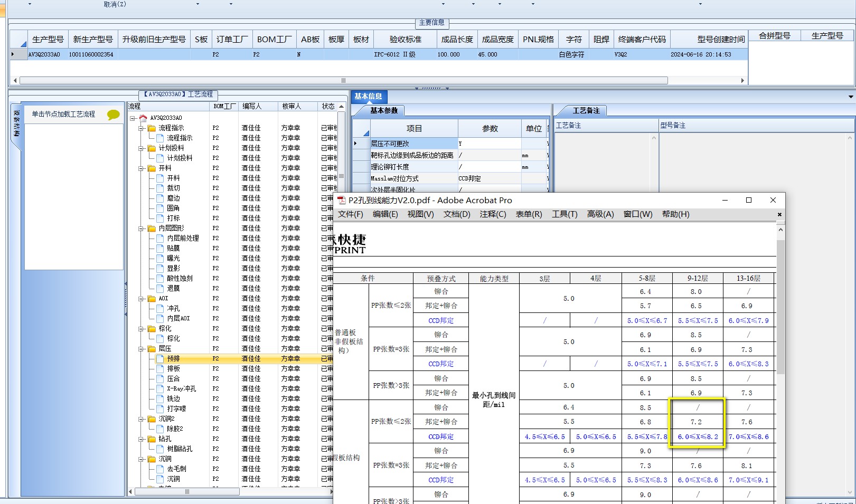
Task: Click document icon beside 圆角 step
Action: pyautogui.click(x=161, y=208)
